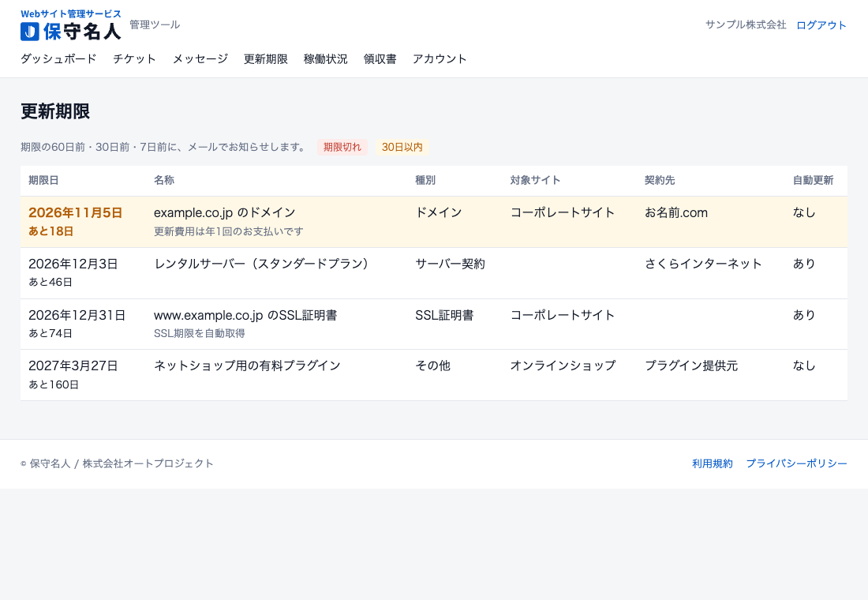868x600 pixels.
Task: Click the サンプル株式会社 company name
Action: 746,25
